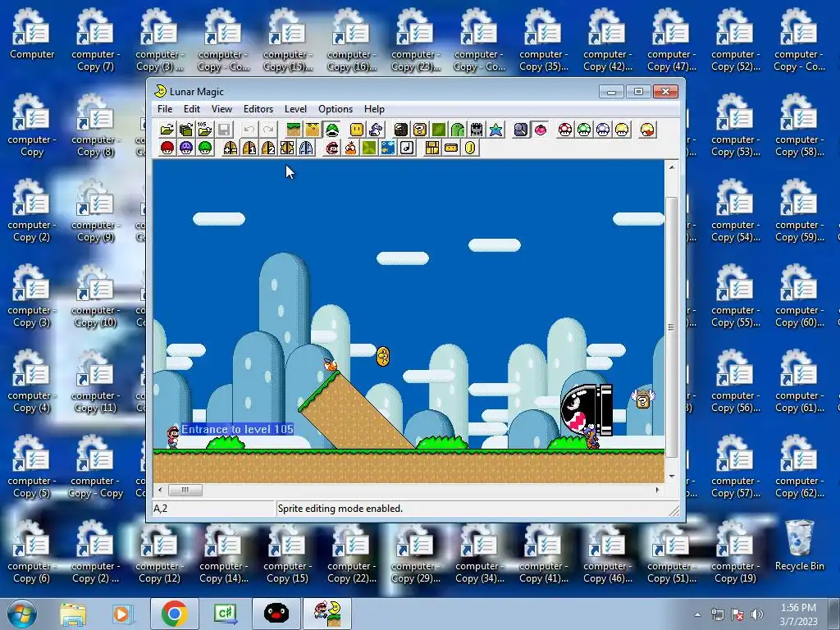This screenshot has height=630, width=840.
Task: Click the 'Sprite editing mode enabled.' status text
Action: tap(340, 509)
